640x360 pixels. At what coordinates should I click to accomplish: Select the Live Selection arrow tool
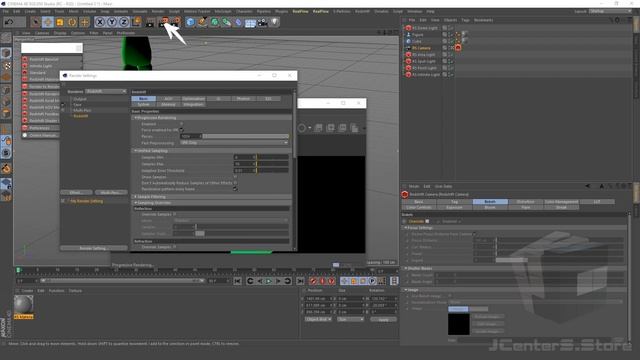pos(36,22)
